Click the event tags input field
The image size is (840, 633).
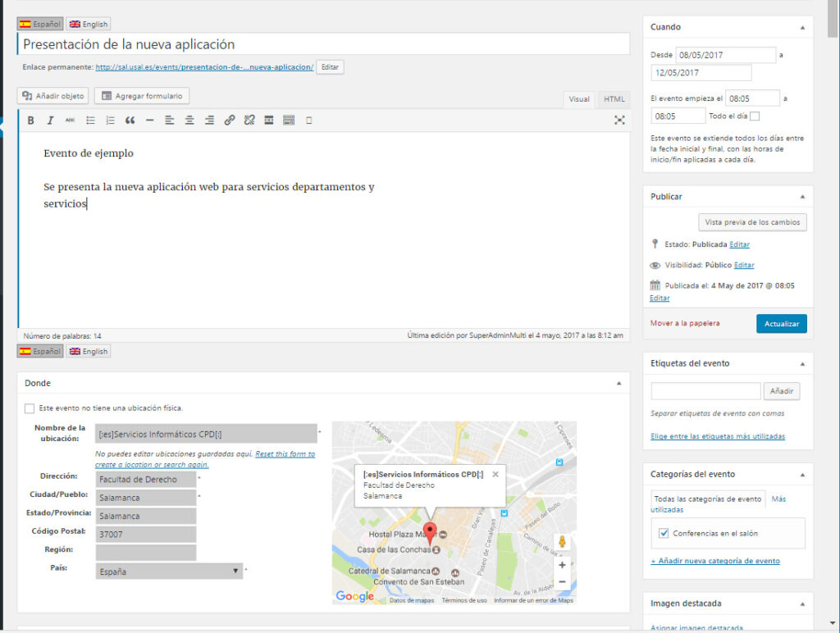(705, 391)
